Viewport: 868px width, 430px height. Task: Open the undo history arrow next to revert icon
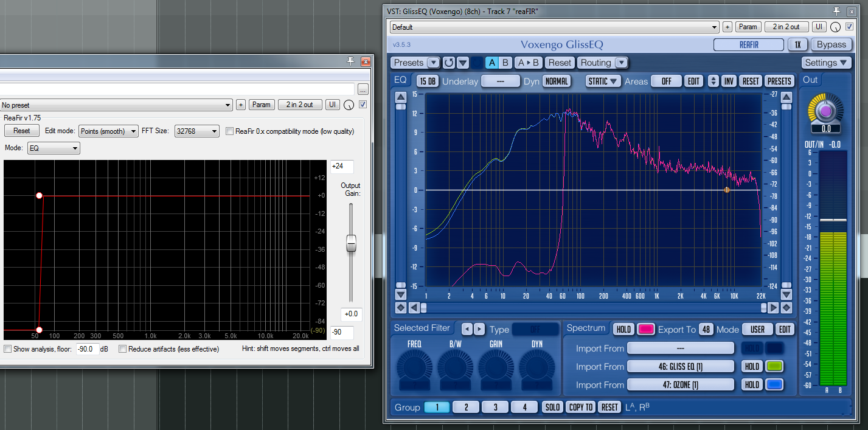(463, 63)
